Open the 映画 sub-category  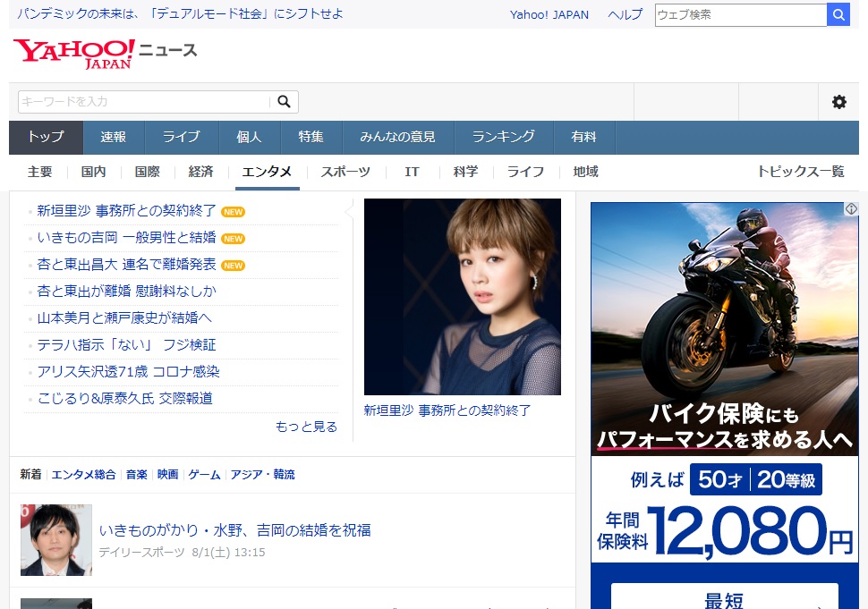[x=167, y=475]
